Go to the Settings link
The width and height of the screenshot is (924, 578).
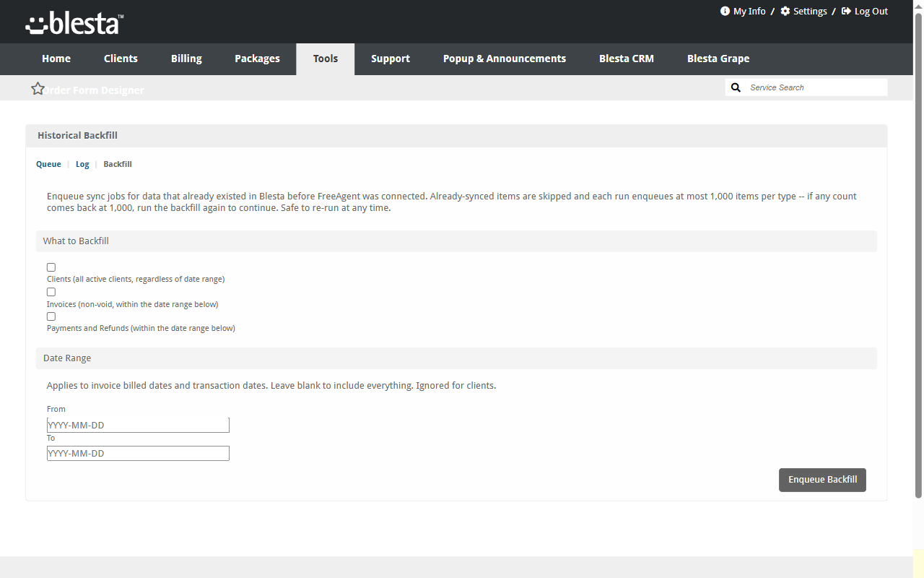tap(810, 11)
